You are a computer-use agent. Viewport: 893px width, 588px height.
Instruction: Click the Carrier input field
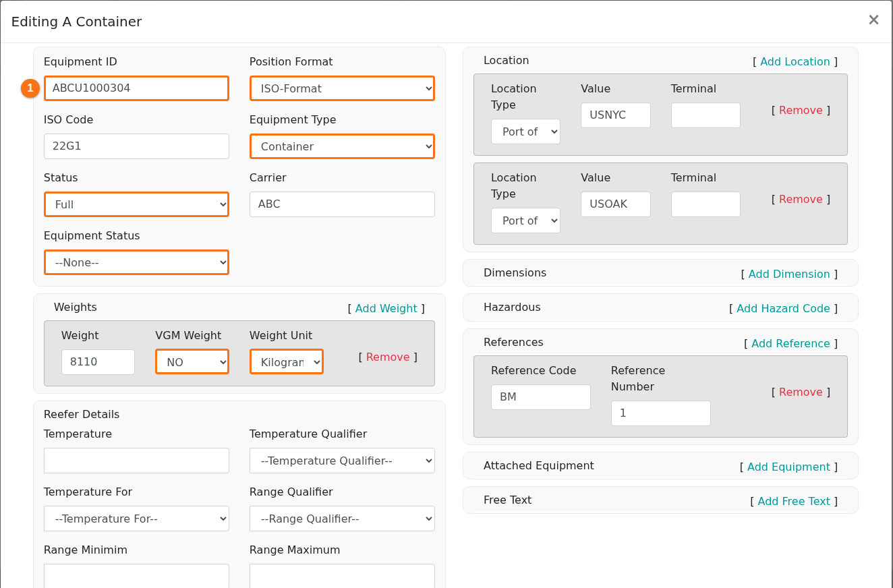click(342, 204)
